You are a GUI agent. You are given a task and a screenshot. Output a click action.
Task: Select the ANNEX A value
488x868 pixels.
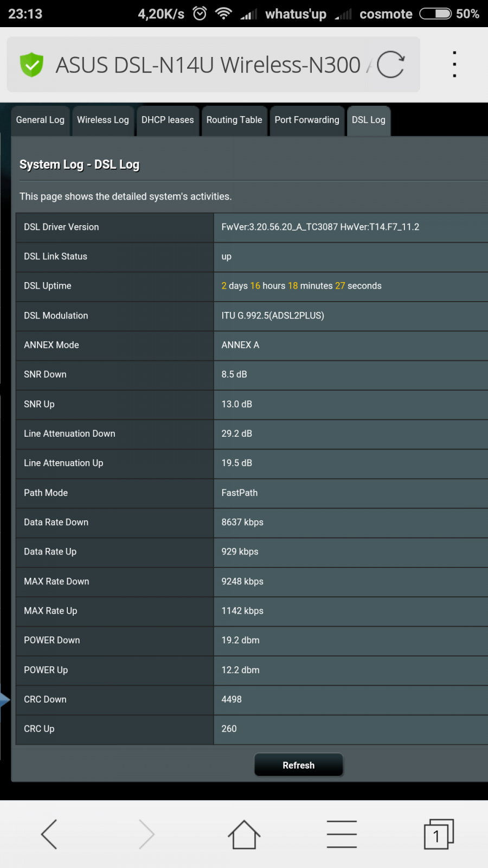(240, 345)
